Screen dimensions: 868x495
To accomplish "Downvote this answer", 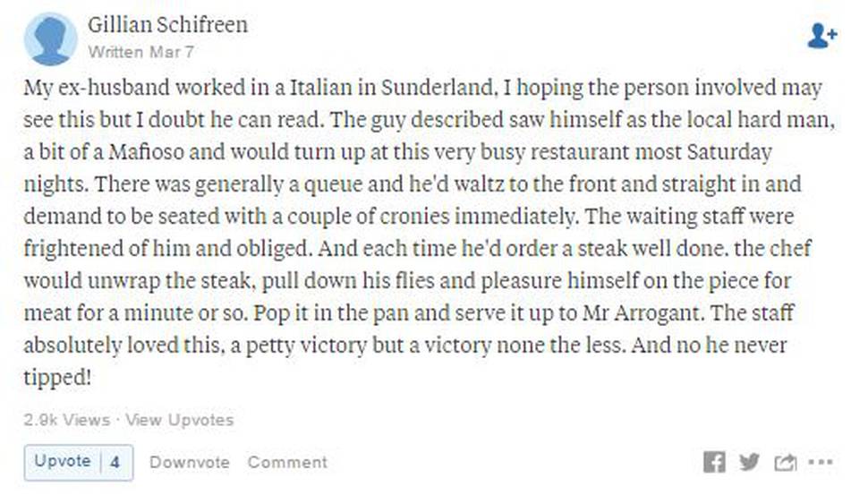I will pyautogui.click(x=190, y=463).
